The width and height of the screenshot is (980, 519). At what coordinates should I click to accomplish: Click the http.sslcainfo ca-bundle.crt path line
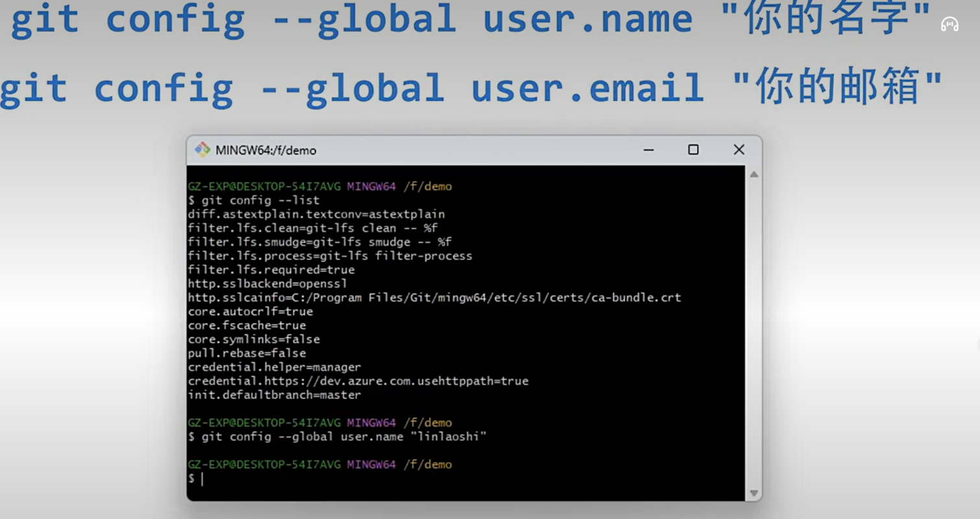(434, 298)
